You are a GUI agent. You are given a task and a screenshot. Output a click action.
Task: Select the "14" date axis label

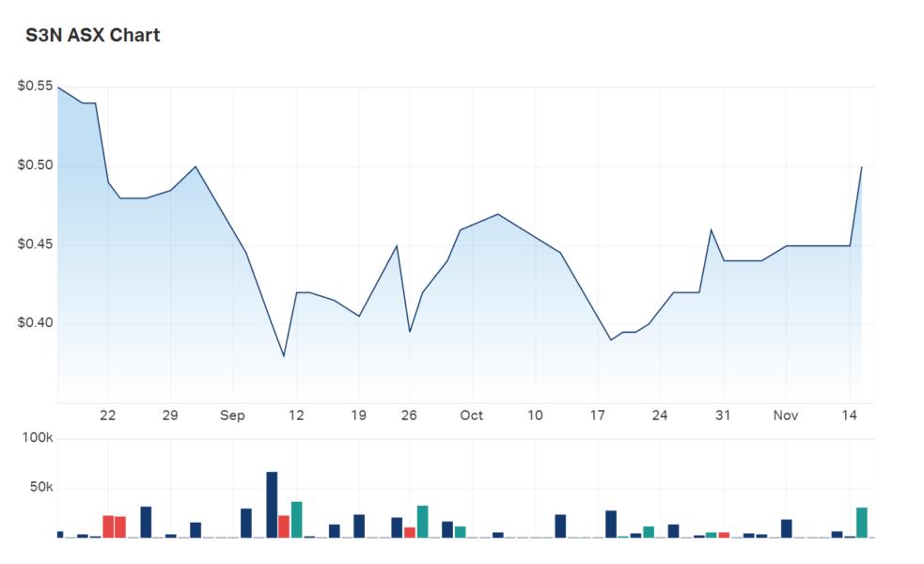(849, 415)
